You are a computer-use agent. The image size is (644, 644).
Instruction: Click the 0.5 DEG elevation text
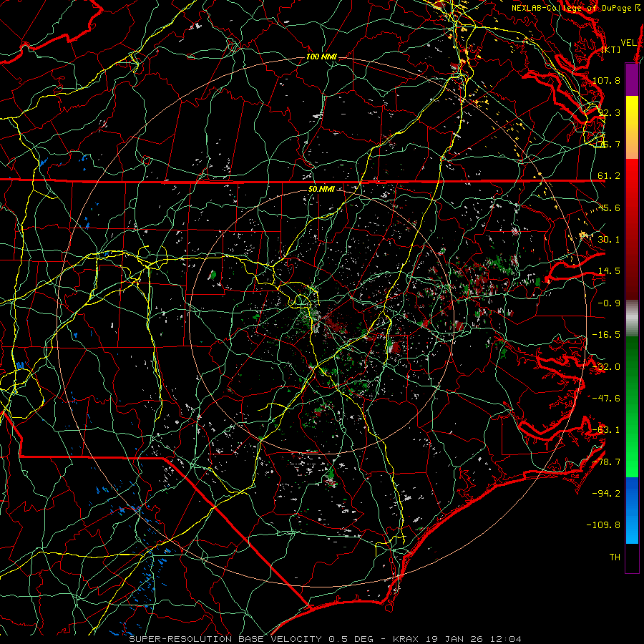click(351, 639)
